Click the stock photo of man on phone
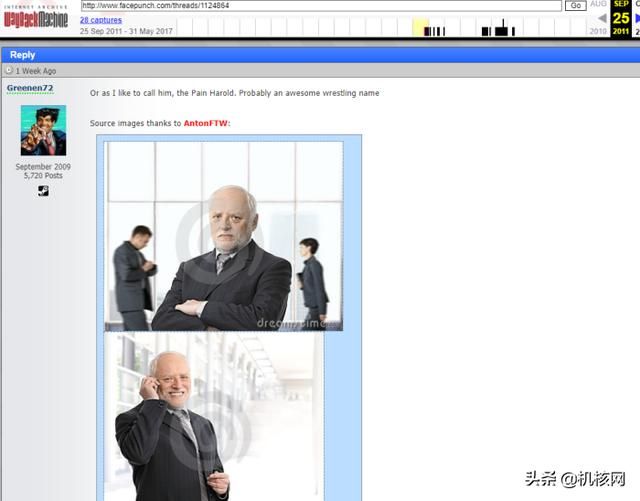This screenshot has width=640, height=501. (x=214, y=416)
